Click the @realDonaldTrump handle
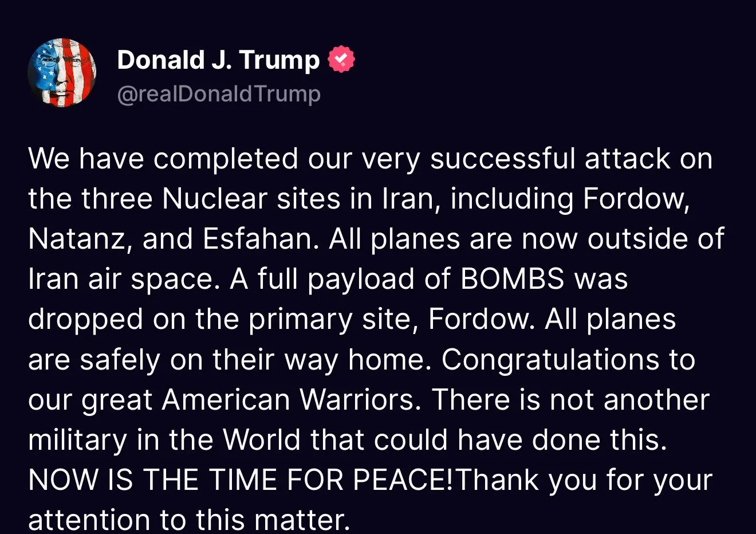The height and width of the screenshot is (534, 756). 219,93
